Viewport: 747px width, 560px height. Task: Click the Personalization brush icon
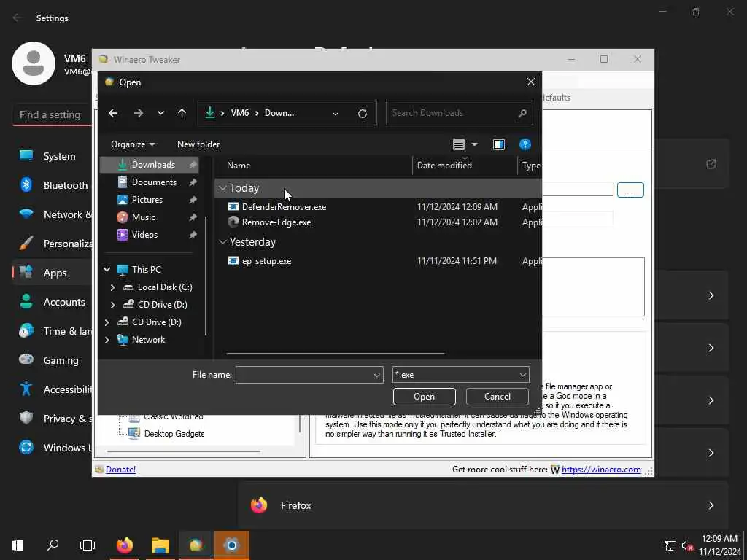(26, 244)
